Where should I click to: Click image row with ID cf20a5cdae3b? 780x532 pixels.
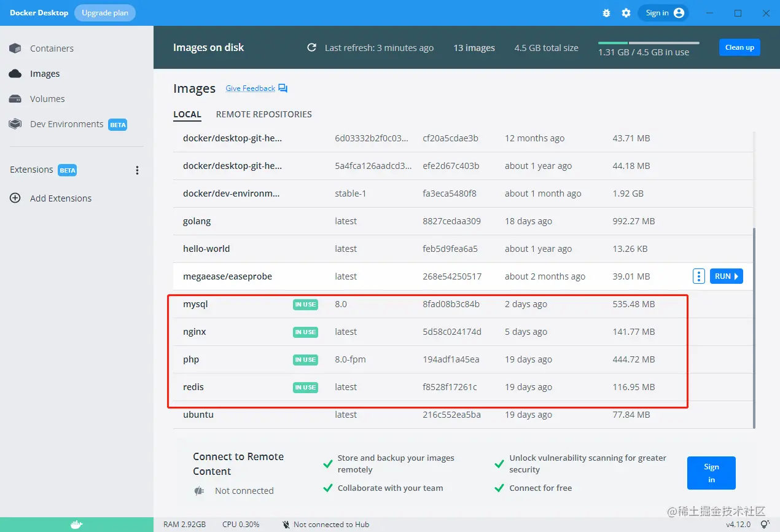coord(463,138)
